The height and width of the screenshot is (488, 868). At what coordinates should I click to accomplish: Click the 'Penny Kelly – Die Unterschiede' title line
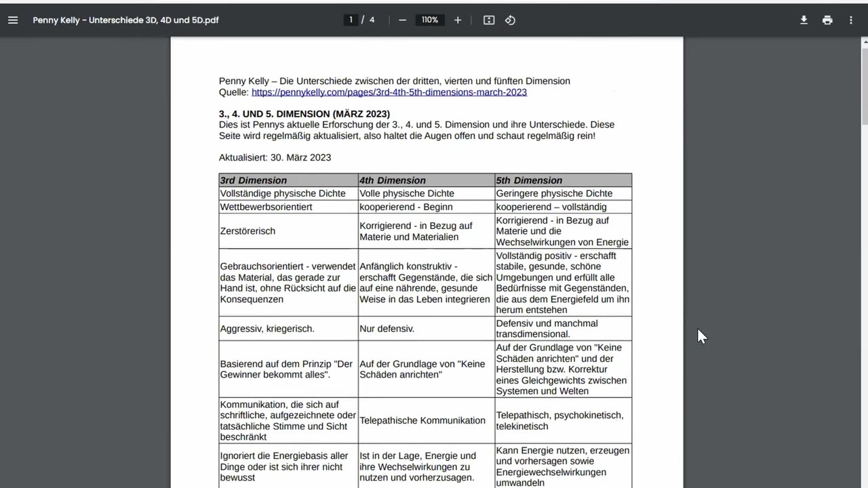point(395,81)
